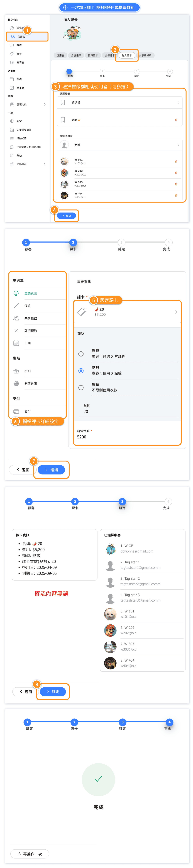
Task: Click the 銷售金額 input field
Action: (x=127, y=437)
